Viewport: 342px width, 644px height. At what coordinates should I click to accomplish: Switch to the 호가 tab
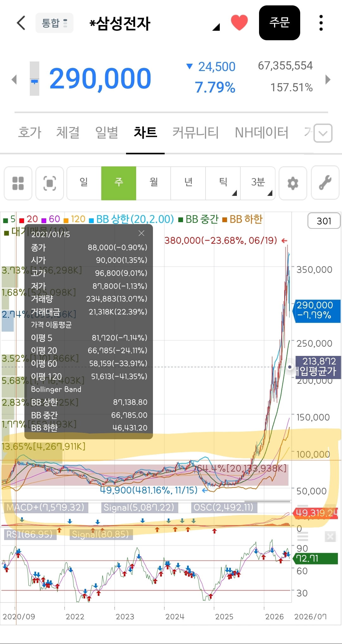30,132
